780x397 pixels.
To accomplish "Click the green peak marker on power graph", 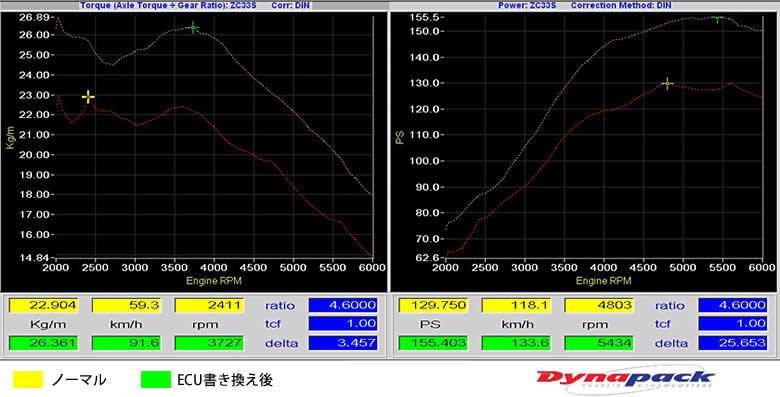I will tap(717, 19).
